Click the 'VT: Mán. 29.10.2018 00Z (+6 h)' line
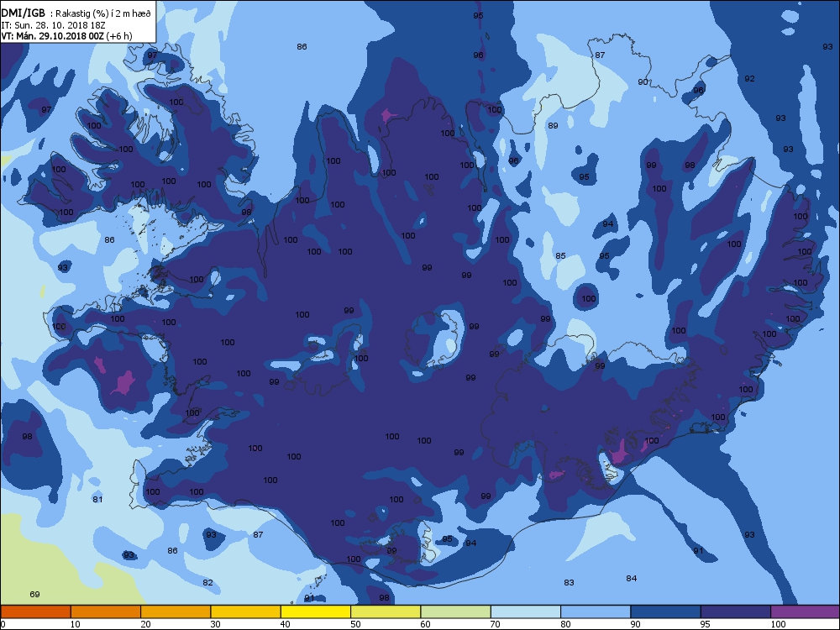840x630 pixels. [x=67, y=36]
